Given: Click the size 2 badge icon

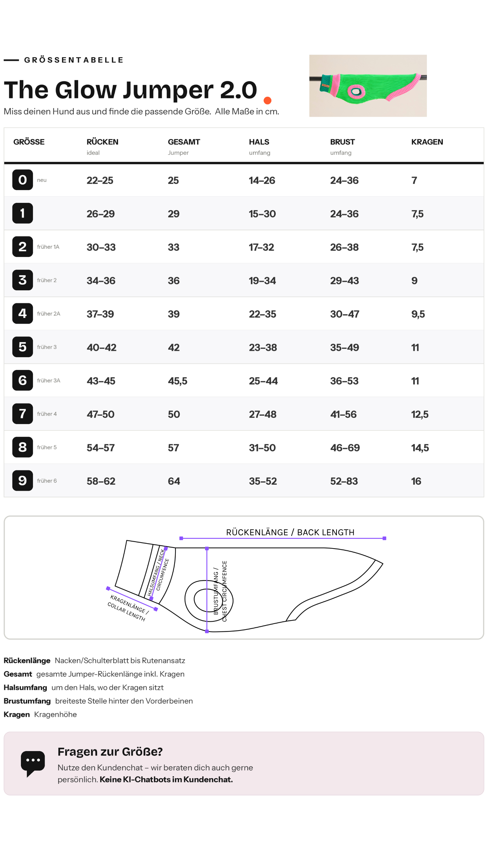Looking at the screenshot, I should tap(23, 247).
